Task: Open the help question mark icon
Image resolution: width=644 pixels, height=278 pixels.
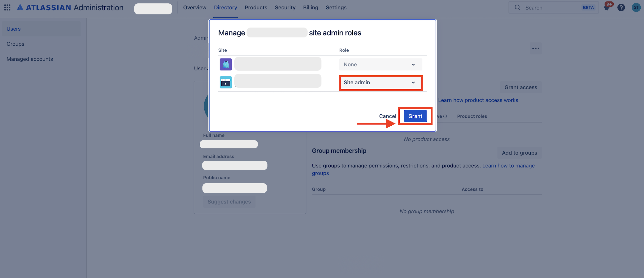Action: (x=621, y=7)
